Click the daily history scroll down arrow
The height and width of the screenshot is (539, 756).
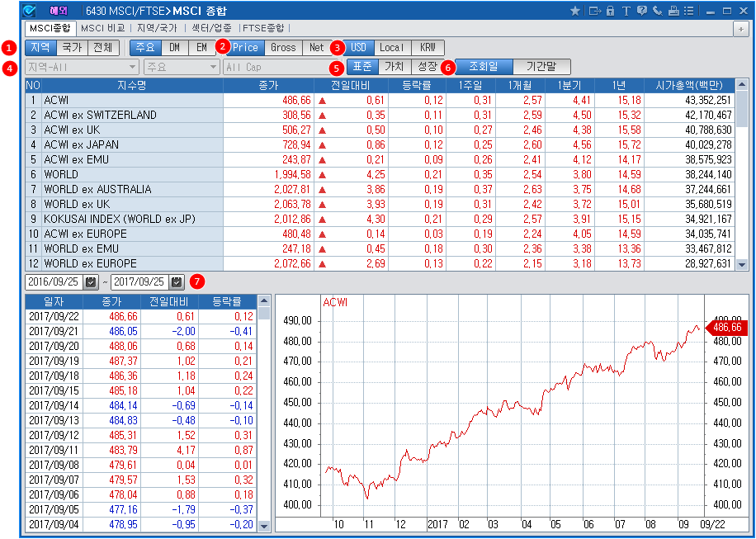pos(264,527)
